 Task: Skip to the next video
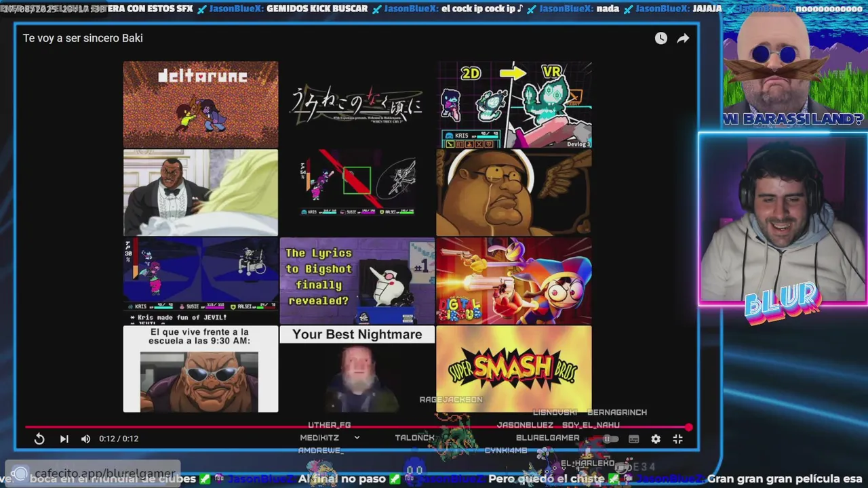pyautogui.click(x=64, y=439)
